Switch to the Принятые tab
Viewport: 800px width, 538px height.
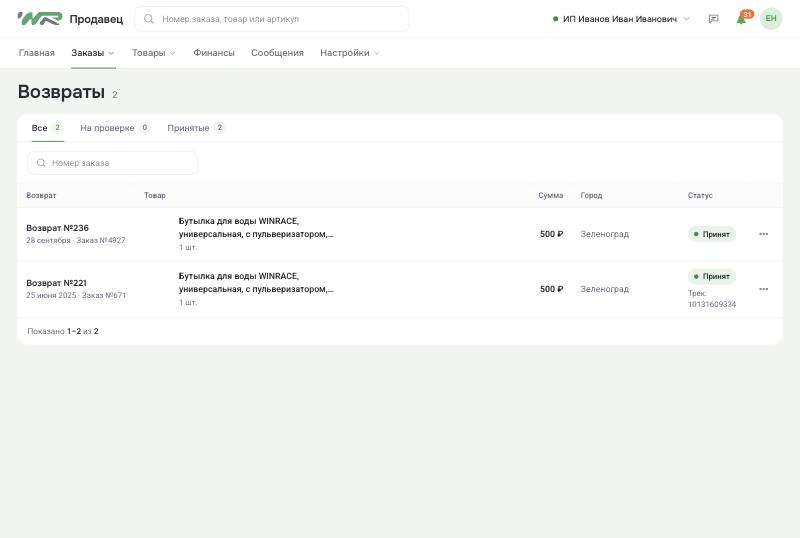[196, 128]
